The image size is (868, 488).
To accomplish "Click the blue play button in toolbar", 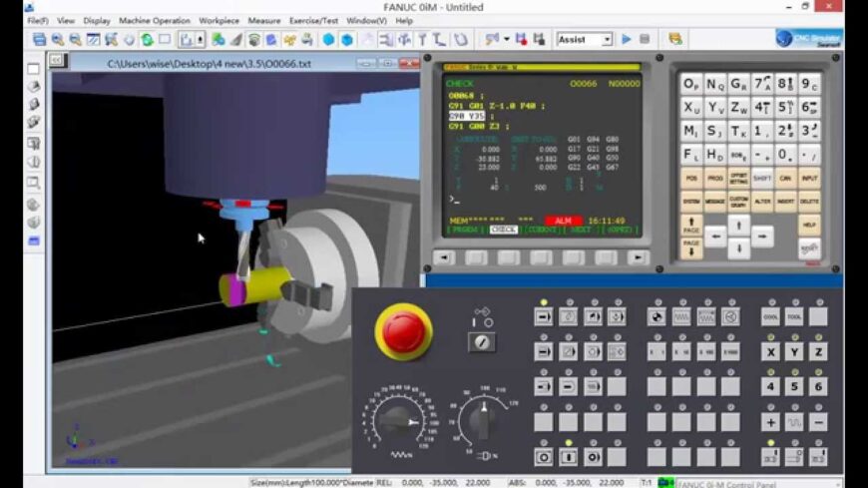I will (627, 39).
